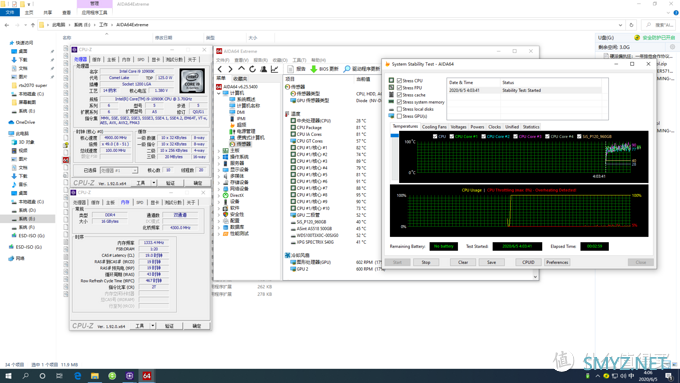Uncheck the Stress CPU checkbox
680x383 pixels.
(399, 81)
